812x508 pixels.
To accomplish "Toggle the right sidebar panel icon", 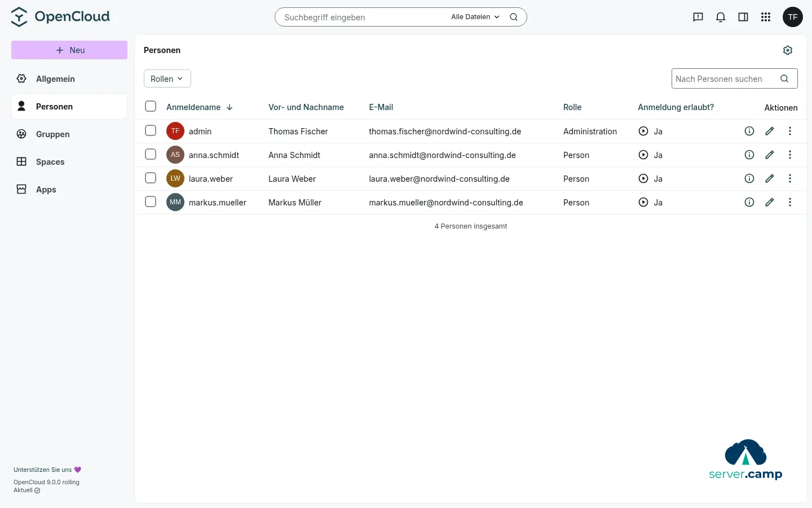I will (743, 17).
